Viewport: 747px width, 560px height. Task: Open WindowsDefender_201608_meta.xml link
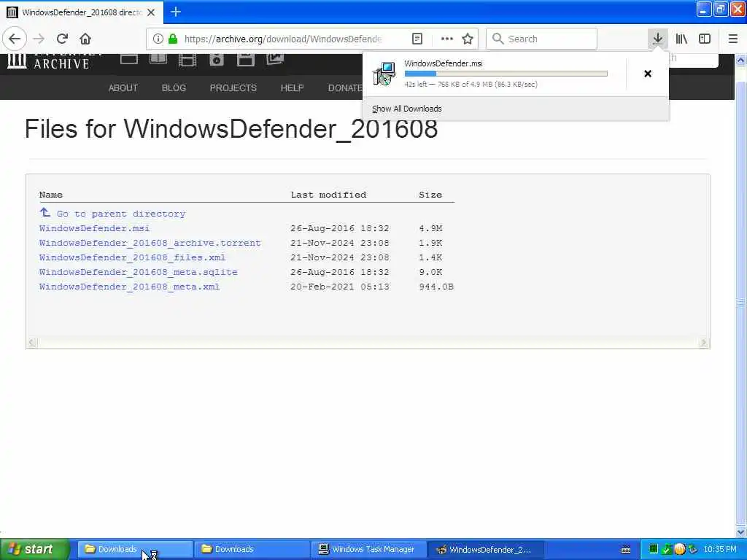(x=130, y=287)
